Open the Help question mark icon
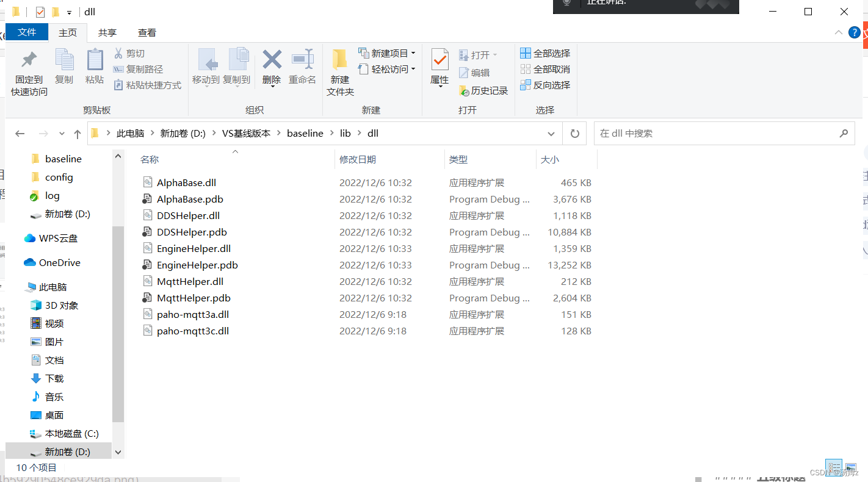 (x=855, y=32)
